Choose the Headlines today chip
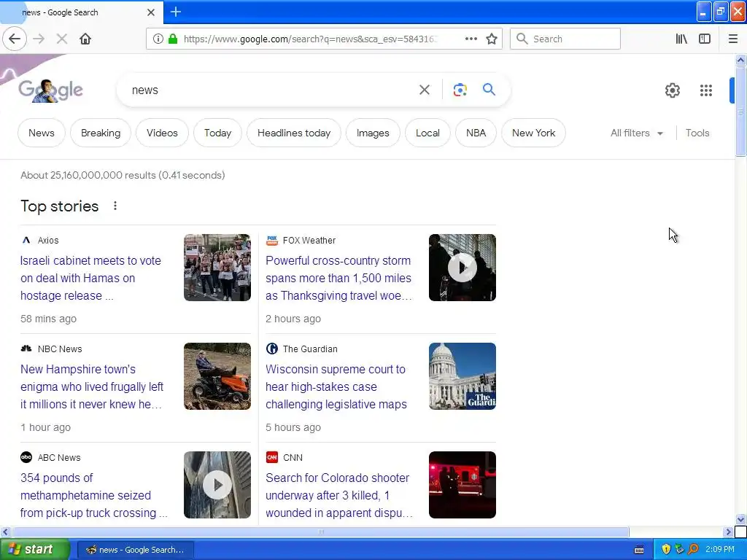The height and width of the screenshot is (560, 747). point(294,133)
